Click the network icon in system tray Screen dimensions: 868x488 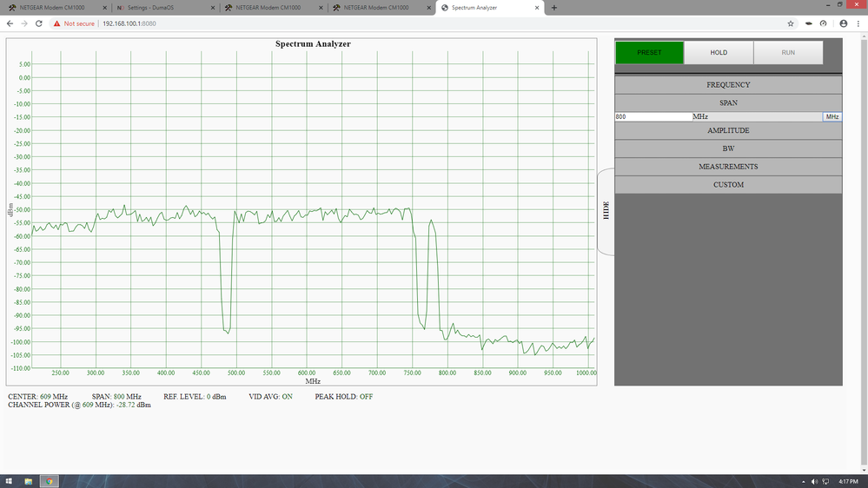tap(825, 481)
